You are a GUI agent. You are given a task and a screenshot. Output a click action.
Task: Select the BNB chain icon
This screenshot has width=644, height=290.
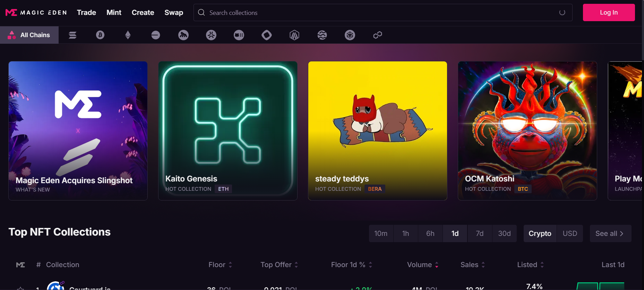350,35
